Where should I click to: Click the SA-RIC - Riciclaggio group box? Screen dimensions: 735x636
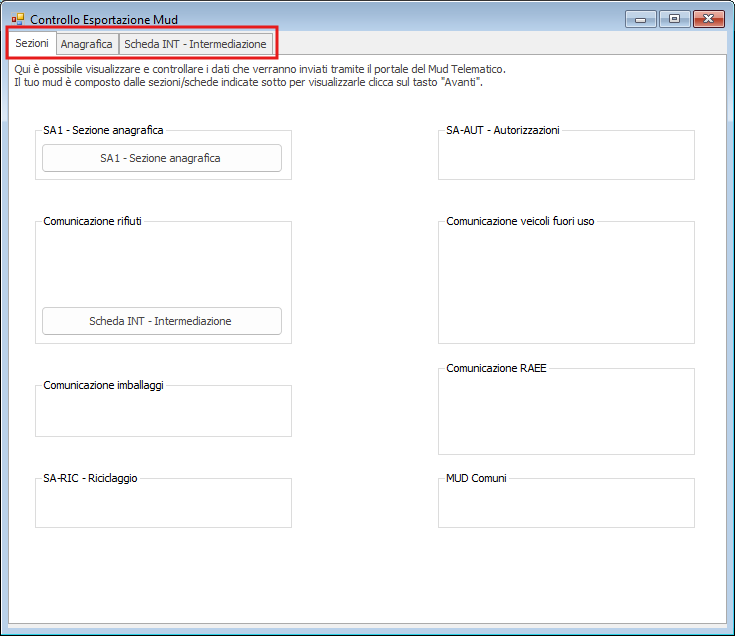[163, 504]
